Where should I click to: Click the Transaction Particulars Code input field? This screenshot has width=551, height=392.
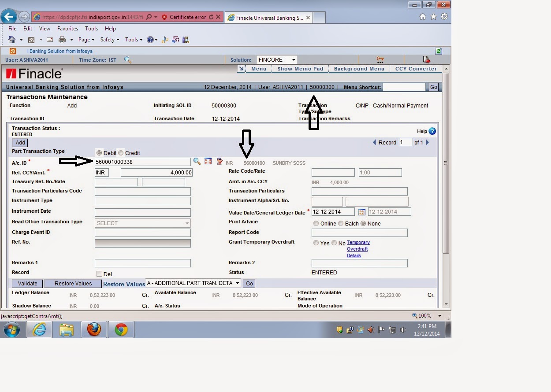[x=142, y=191]
